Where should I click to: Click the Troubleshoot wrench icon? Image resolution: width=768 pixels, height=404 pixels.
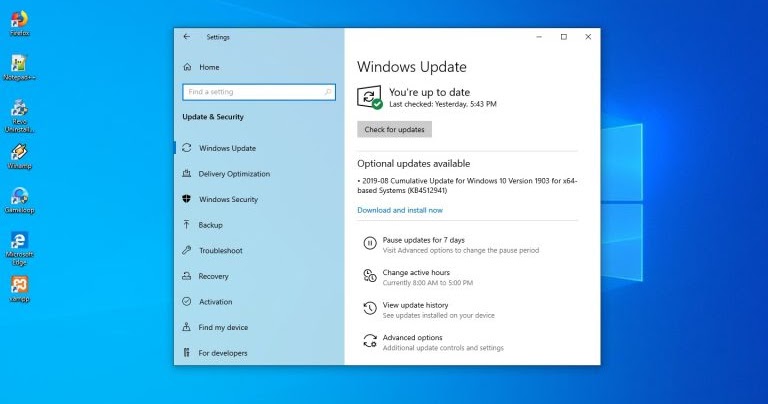pos(187,250)
